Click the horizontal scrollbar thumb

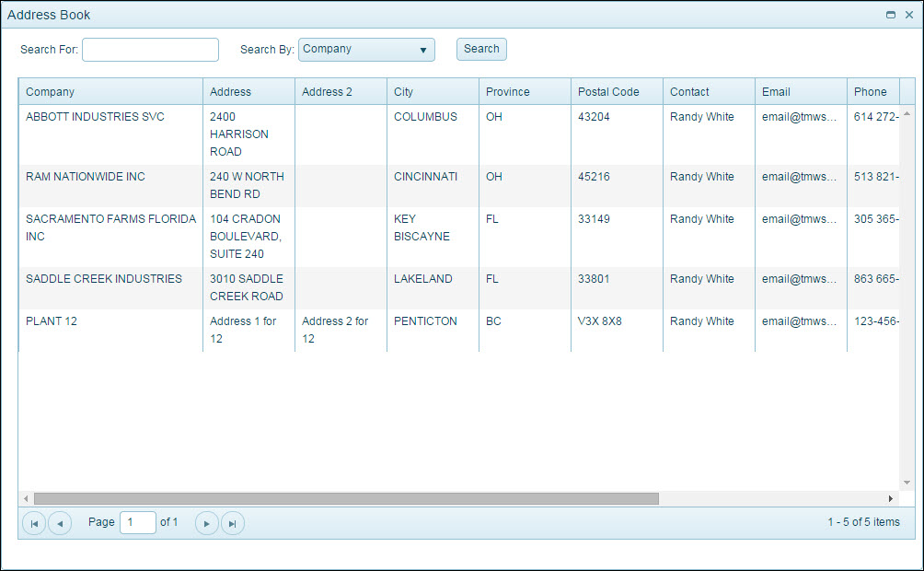tap(346, 498)
